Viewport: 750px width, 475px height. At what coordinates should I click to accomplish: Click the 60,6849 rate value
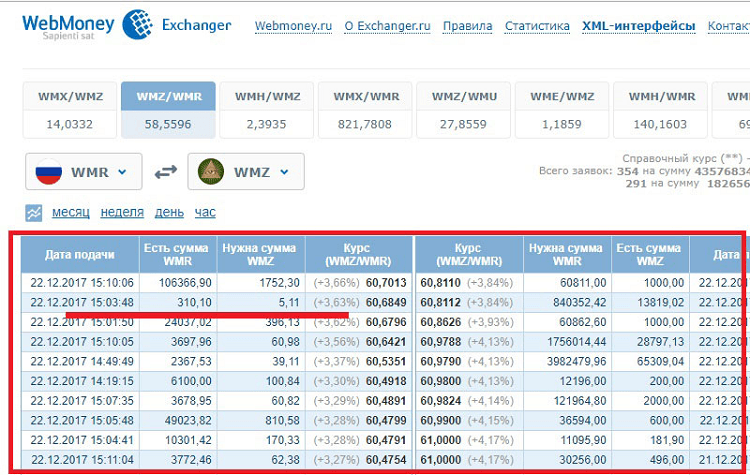[386, 302]
